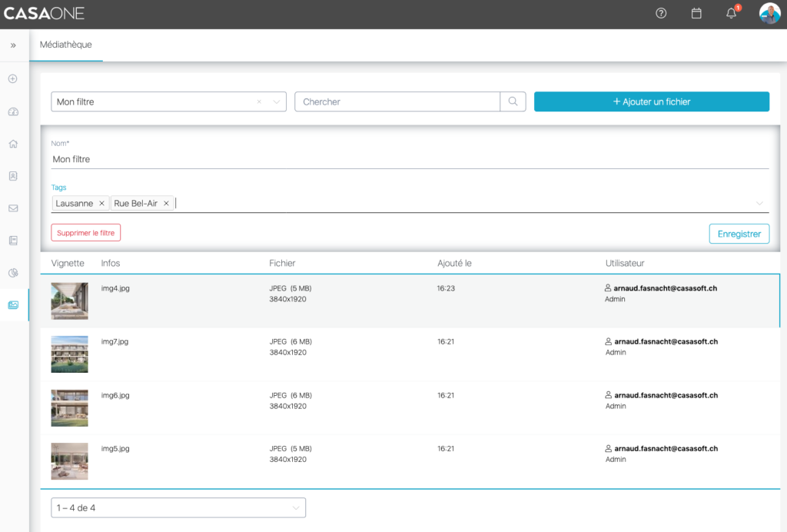Remove the Rue Bel-Air tag
This screenshot has width=787, height=532.
point(166,204)
